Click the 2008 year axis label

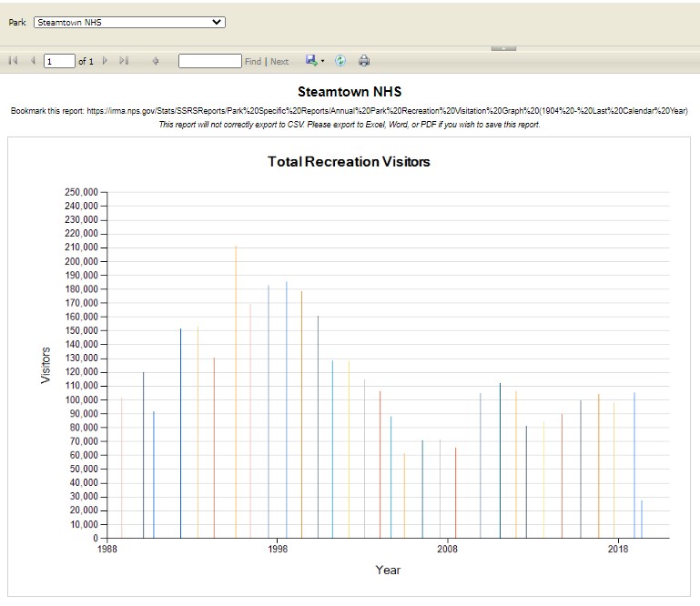(x=447, y=549)
